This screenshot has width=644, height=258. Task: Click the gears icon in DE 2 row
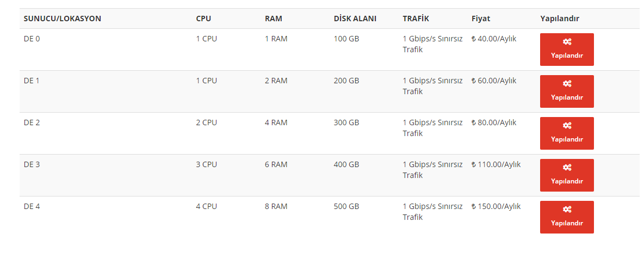[x=567, y=125]
